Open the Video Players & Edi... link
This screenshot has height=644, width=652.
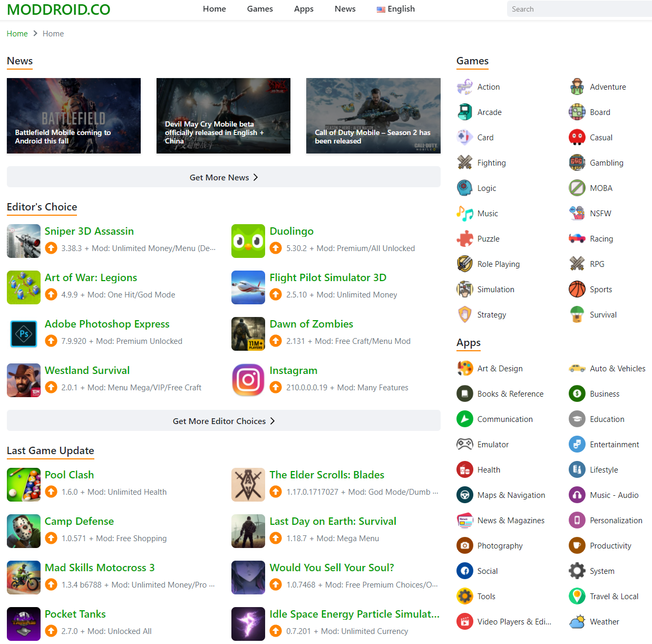(x=514, y=621)
